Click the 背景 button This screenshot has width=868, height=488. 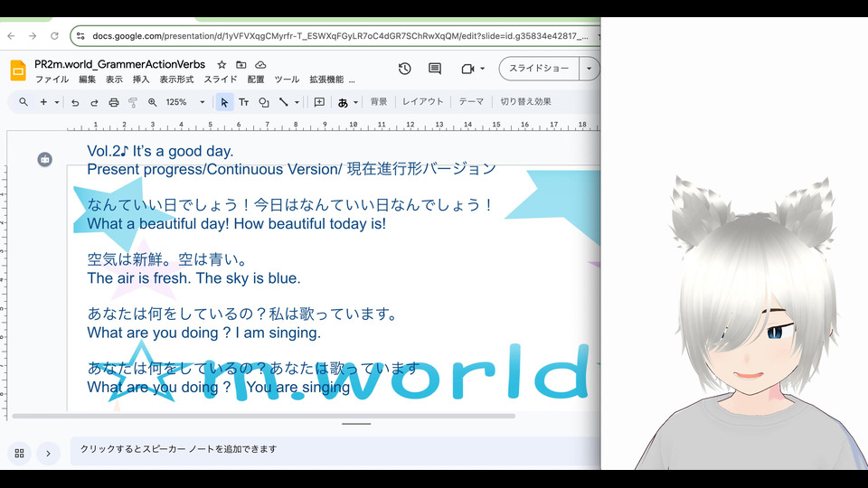coord(379,102)
